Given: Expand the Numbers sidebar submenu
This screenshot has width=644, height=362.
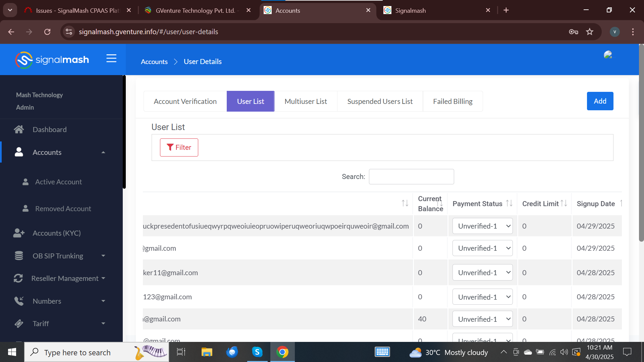Looking at the screenshot, I should coord(103,301).
